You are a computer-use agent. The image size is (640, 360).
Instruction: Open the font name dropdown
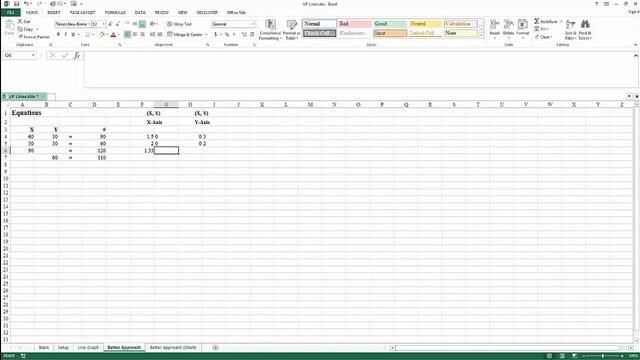pos(89,24)
